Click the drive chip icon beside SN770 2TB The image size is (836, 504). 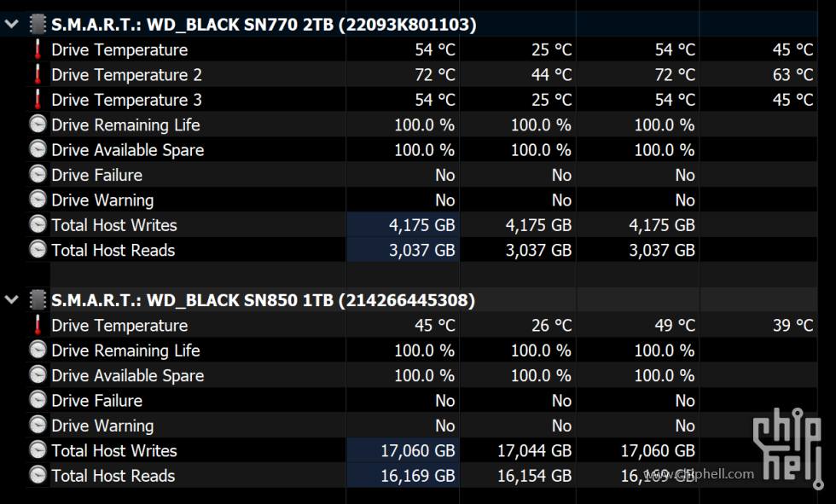click(38, 24)
